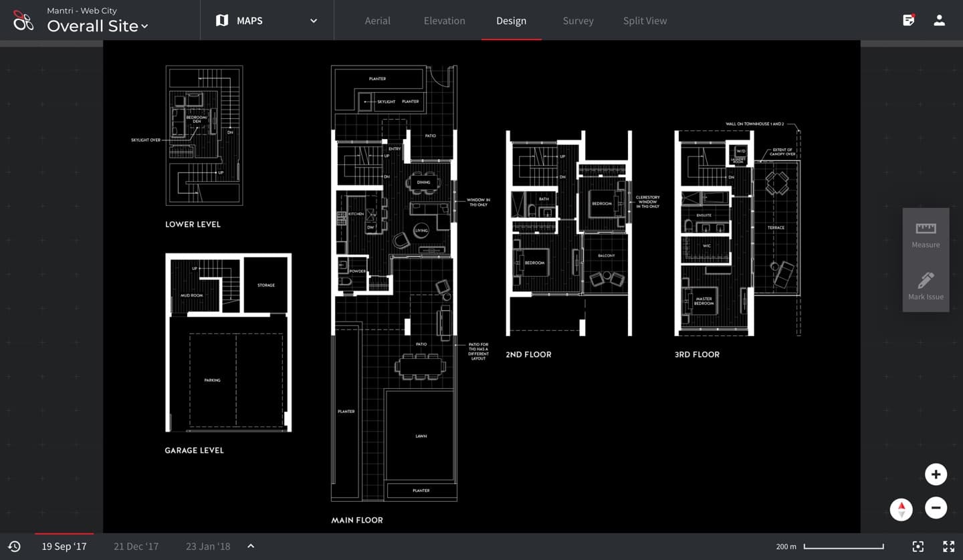Select the Measure tool
This screenshot has width=963, height=560.
(926, 235)
